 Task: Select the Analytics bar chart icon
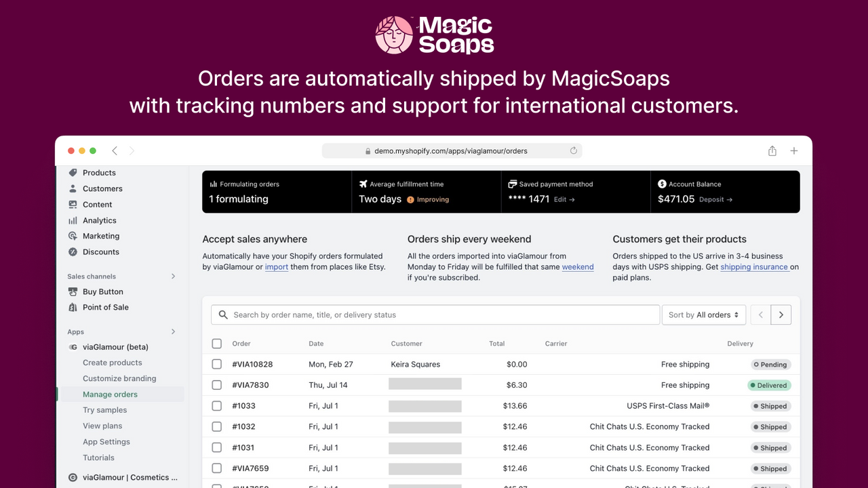[x=73, y=220]
